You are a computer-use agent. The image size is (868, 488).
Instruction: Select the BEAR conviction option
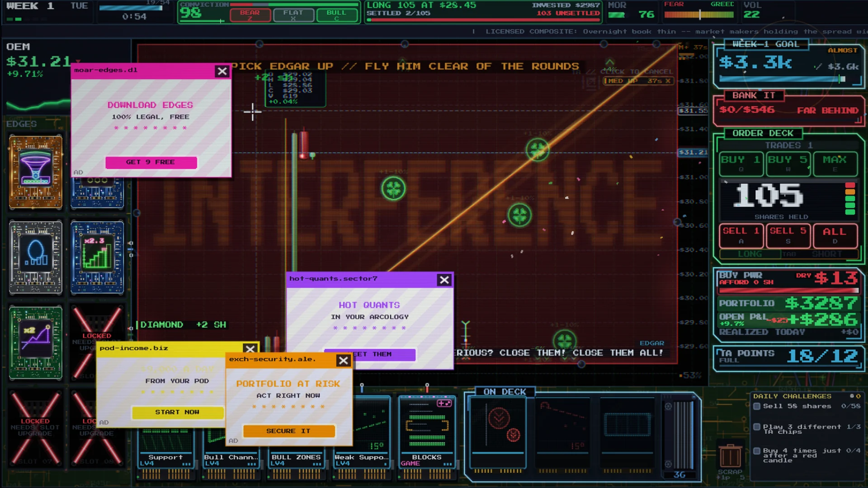[250, 15]
